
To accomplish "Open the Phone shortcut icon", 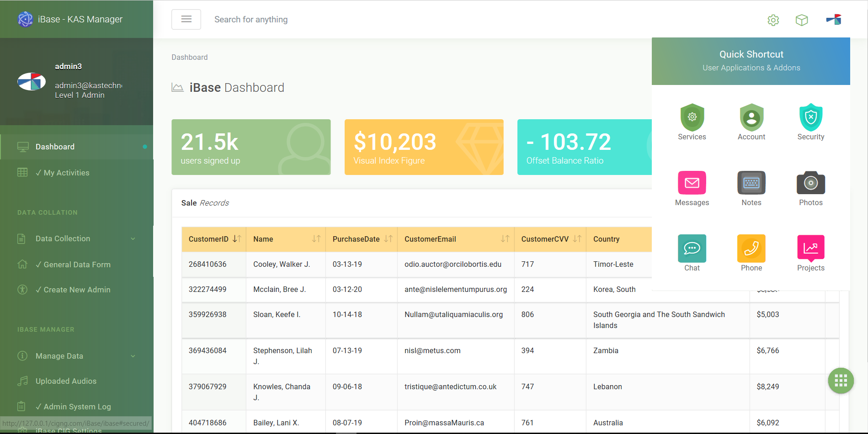I will [751, 249].
